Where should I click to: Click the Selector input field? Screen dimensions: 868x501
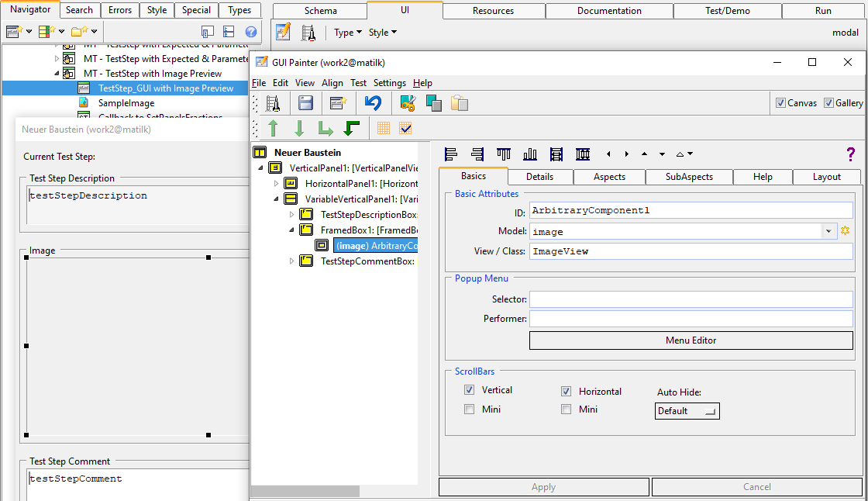point(691,299)
